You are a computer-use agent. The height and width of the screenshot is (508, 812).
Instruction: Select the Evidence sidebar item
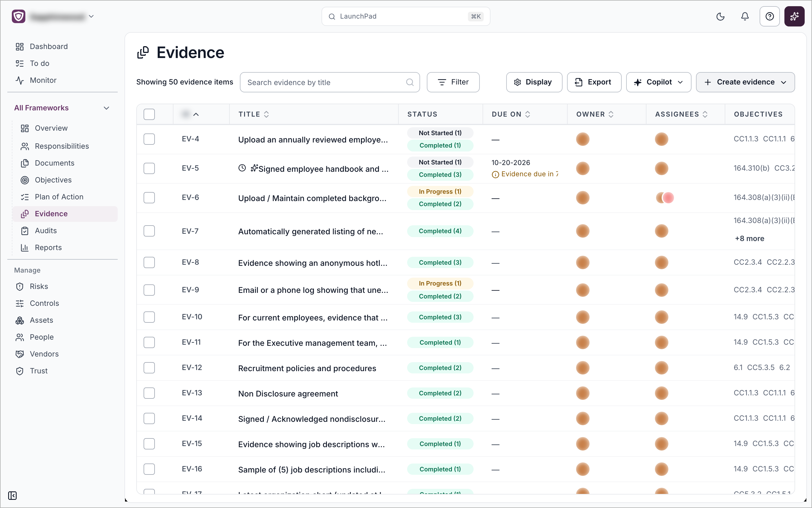point(65,214)
